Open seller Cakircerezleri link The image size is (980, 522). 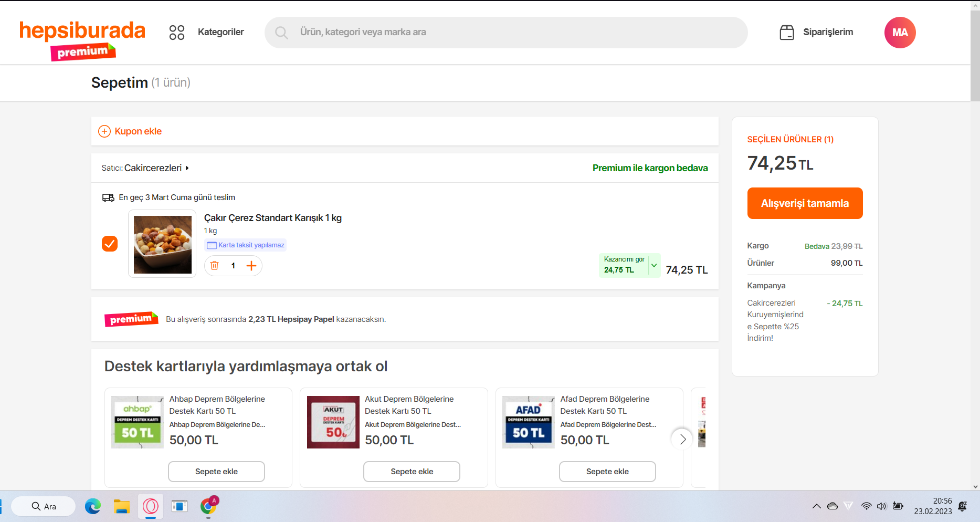(x=153, y=168)
